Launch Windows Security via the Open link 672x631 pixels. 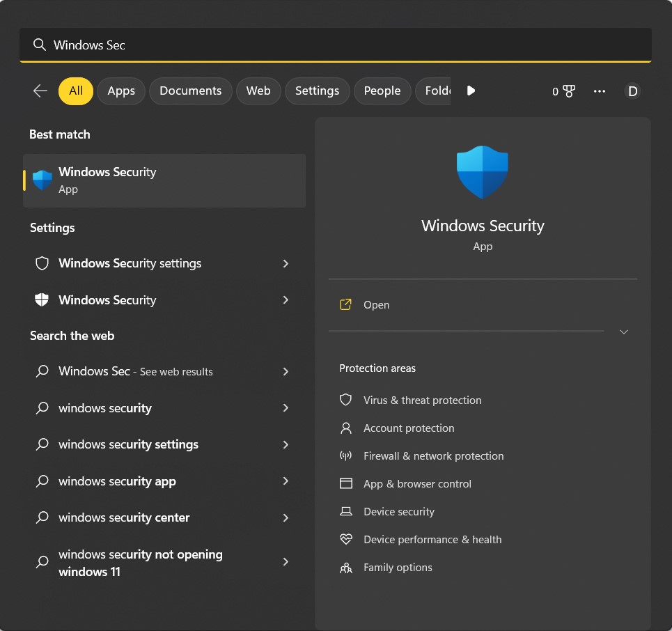[376, 304]
